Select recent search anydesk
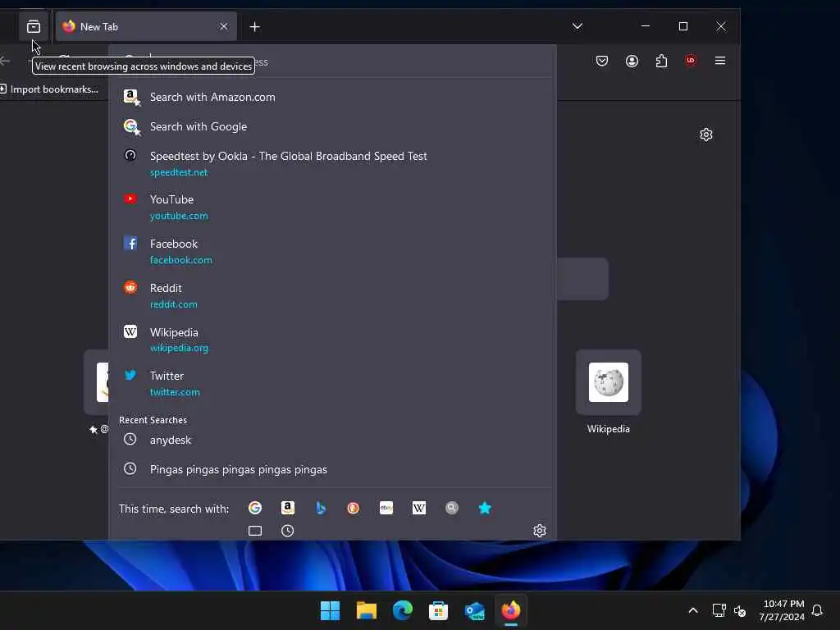This screenshot has height=630, width=840. coord(332,440)
